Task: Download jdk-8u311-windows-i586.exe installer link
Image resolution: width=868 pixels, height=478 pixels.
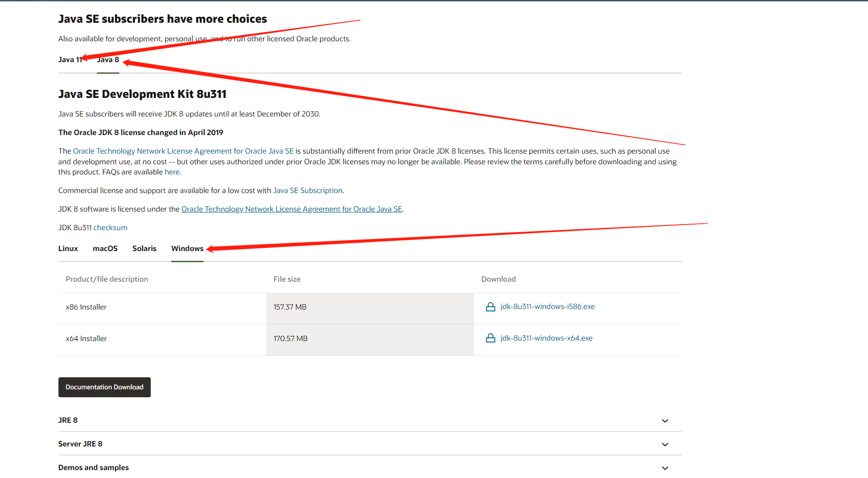Action: click(547, 307)
